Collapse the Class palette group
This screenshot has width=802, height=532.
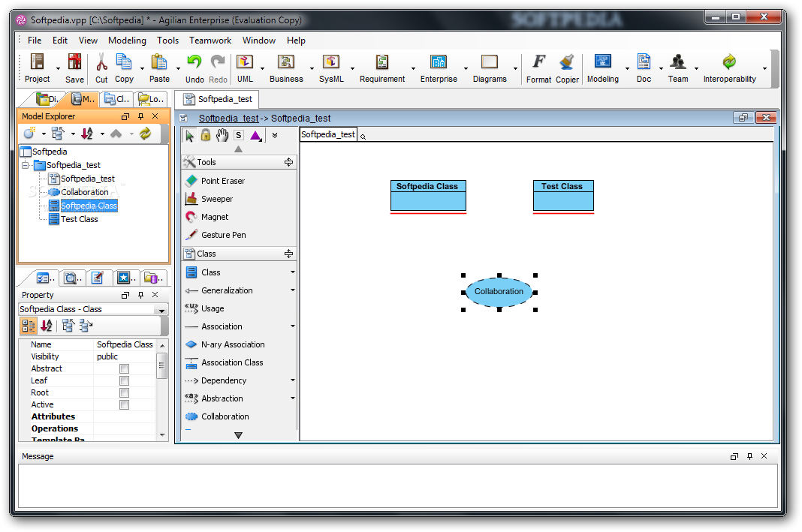288,254
